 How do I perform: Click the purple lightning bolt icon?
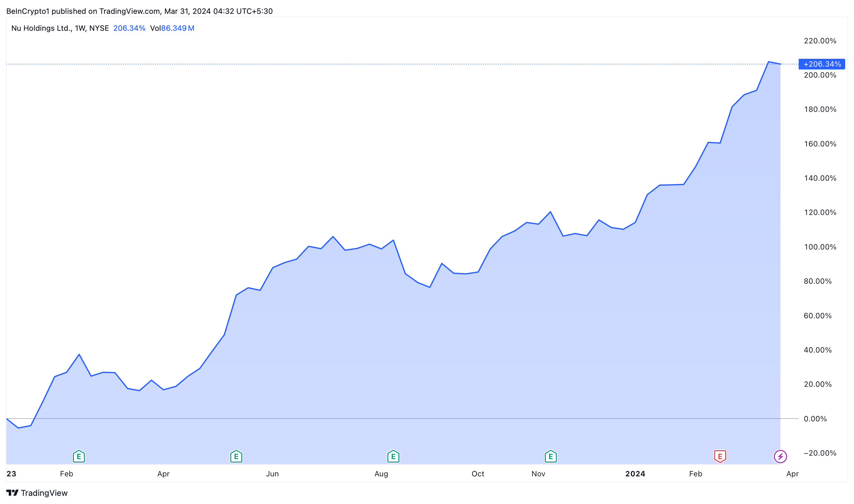pos(780,457)
